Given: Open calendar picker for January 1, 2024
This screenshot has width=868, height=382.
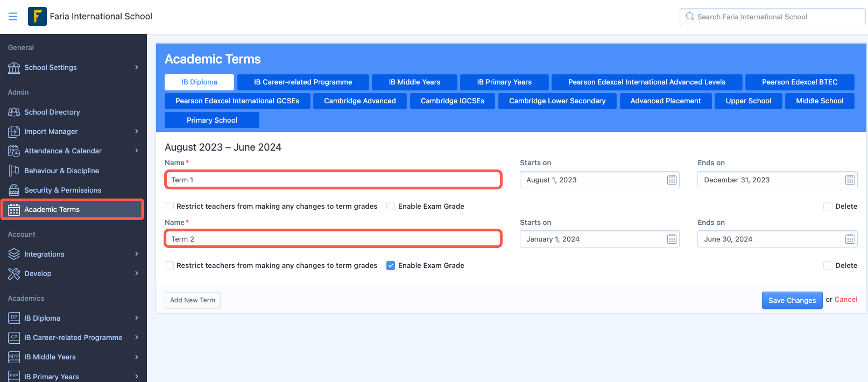Looking at the screenshot, I should [x=672, y=239].
